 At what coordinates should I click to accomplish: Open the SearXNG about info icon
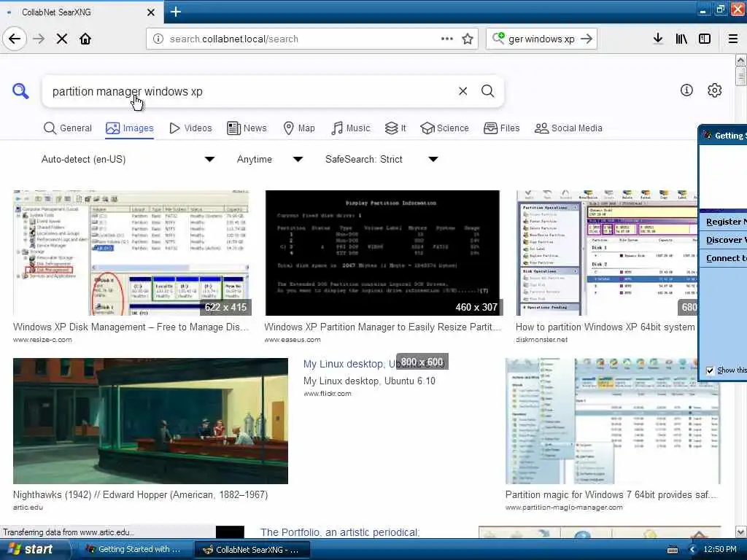[686, 90]
